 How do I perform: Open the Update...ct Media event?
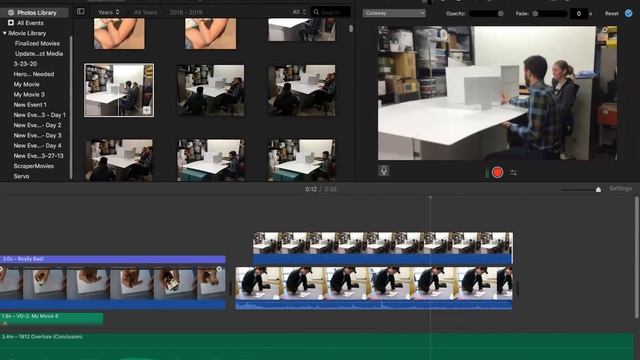click(39, 53)
